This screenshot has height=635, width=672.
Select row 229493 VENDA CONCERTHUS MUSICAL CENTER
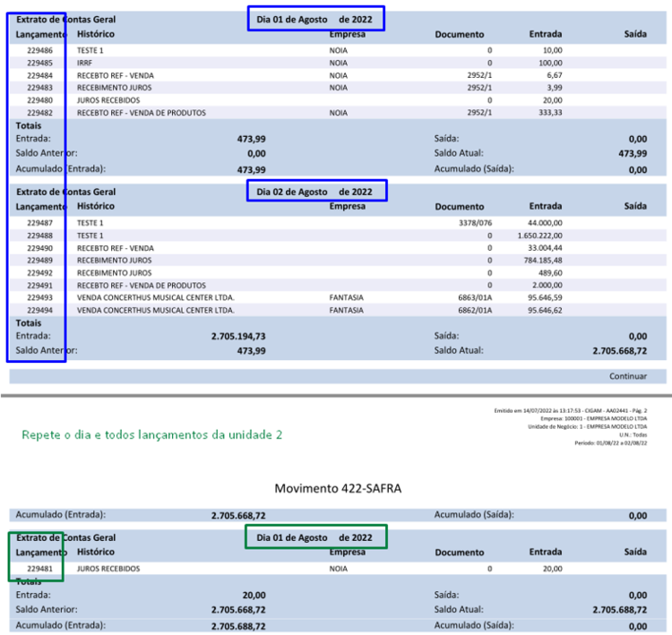pos(338,297)
